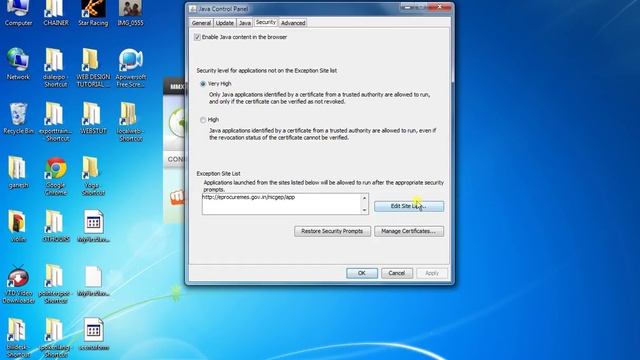
Task: Click the Apply button
Action: point(432,273)
